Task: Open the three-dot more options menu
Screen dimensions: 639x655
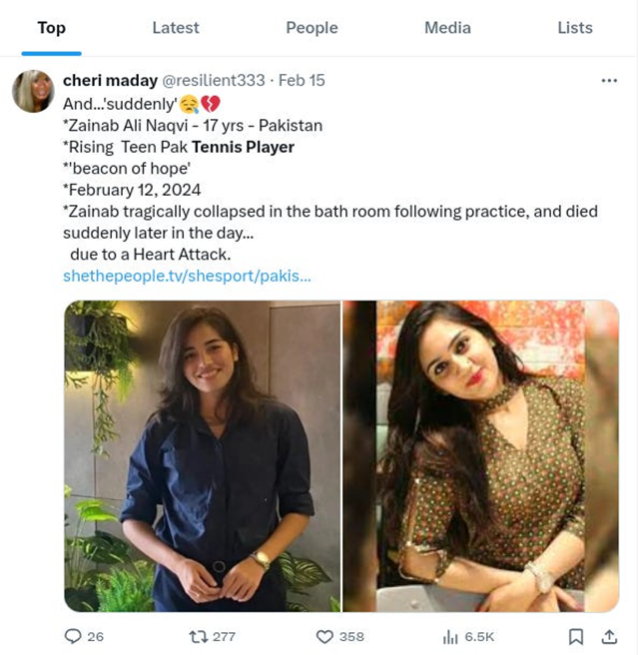Action: click(x=608, y=81)
